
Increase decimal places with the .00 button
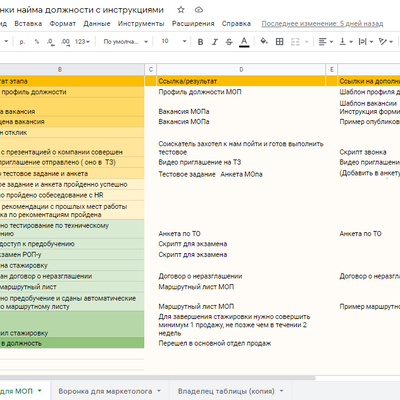click(65, 42)
